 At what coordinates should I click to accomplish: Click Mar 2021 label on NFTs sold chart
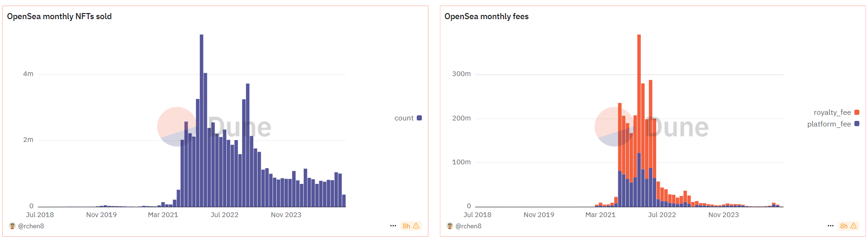point(163,215)
